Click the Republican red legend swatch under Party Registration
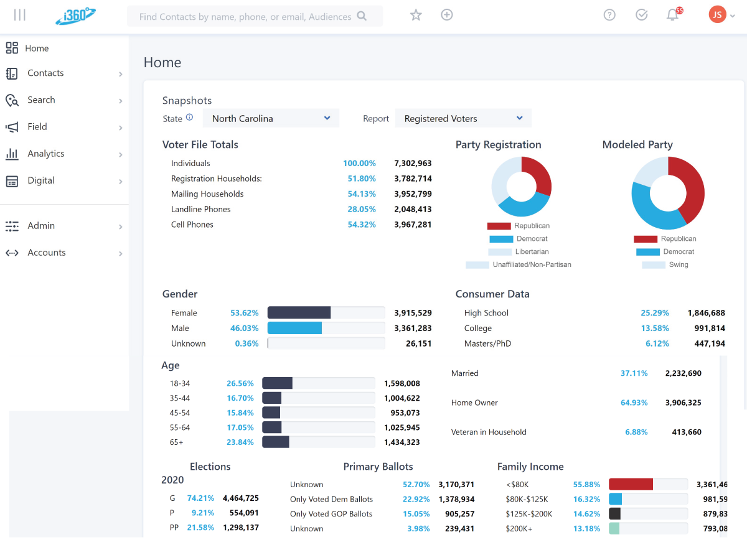The height and width of the screenshot is (560, 747). [x=499, y=226]
